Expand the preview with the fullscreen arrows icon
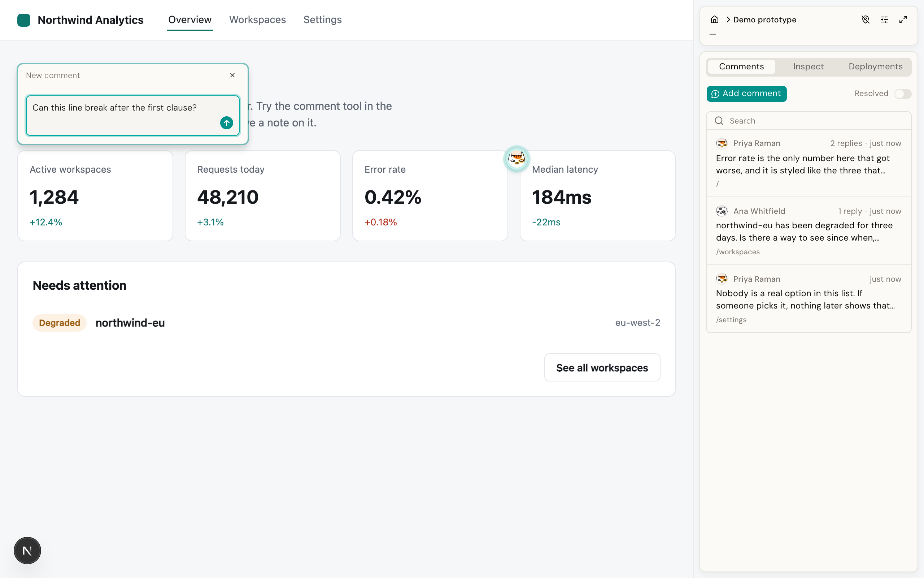This screenshot has height=578, width=924. click(903, 20)
